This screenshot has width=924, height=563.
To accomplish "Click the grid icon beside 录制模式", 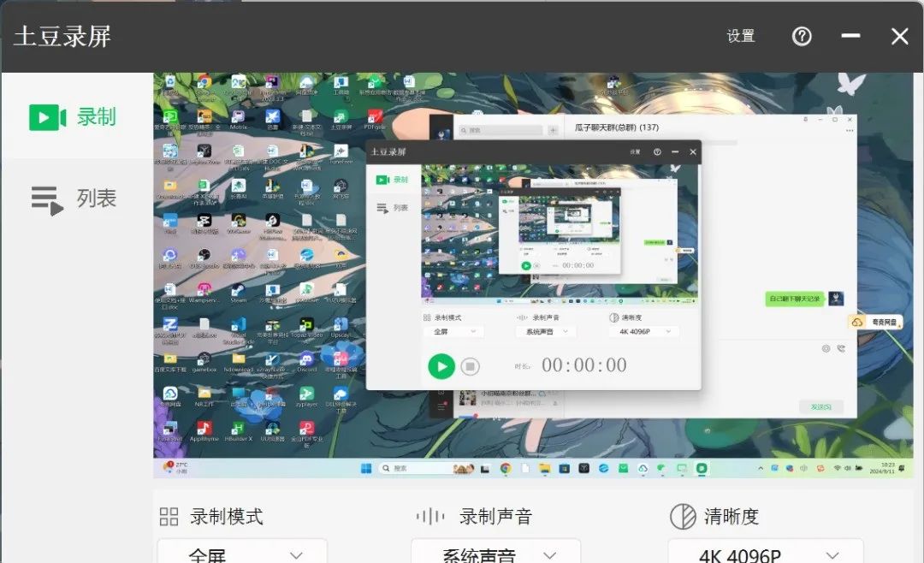I will pos(169,517).
